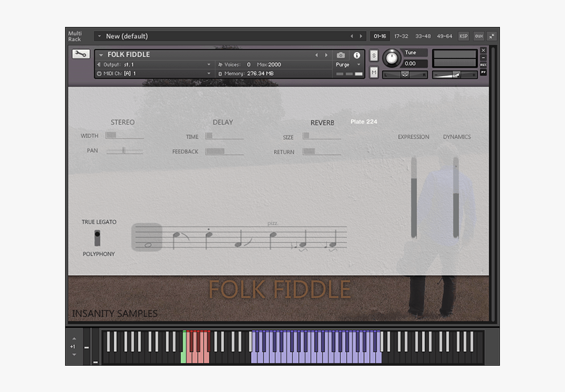Go to the next instrument arrow in FOLK FIDDLE header

[x=326, y=55]
